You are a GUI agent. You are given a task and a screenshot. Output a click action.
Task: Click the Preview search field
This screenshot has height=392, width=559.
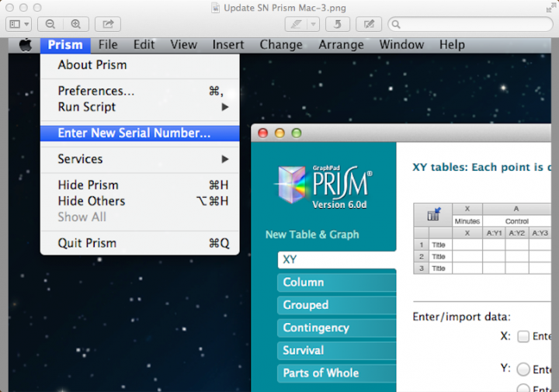click(470, 24)
